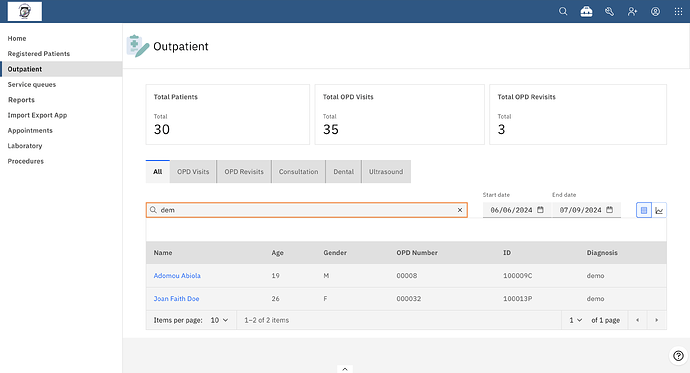Open Registered Patients in sidebar
Viewport: 690px width, 373px height.
[61, 54]
